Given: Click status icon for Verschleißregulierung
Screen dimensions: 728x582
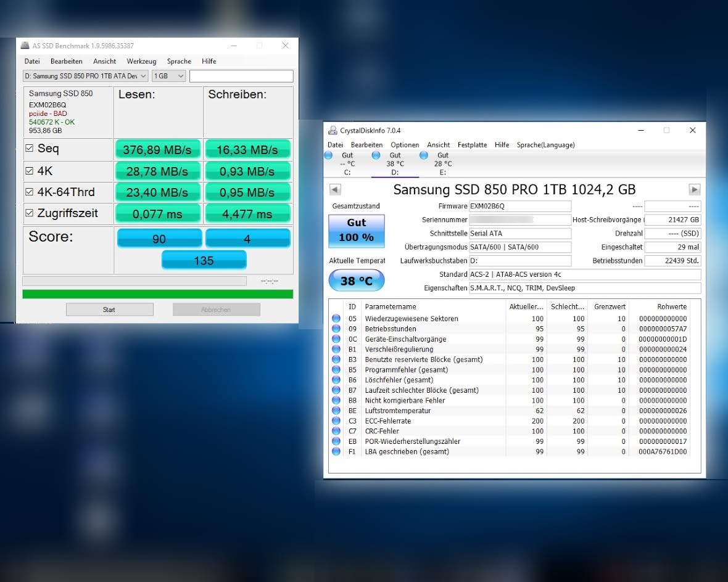Looking at the screenshot, I should [x=336, y=349].
